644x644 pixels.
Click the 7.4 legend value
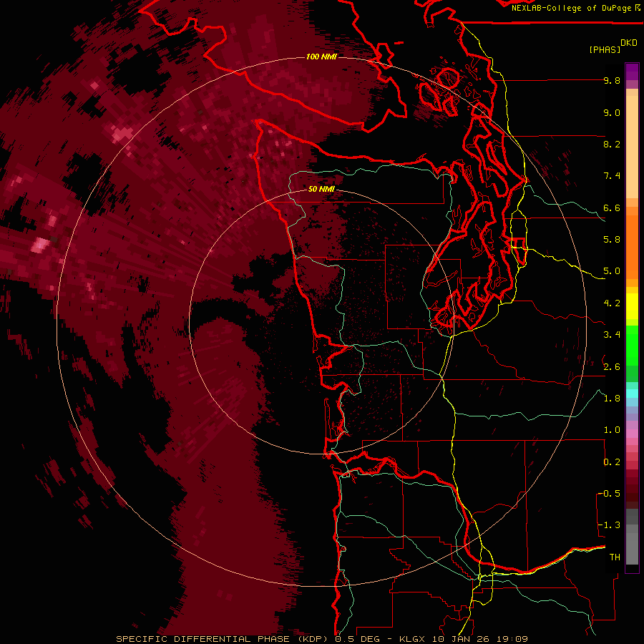(612, 176)
